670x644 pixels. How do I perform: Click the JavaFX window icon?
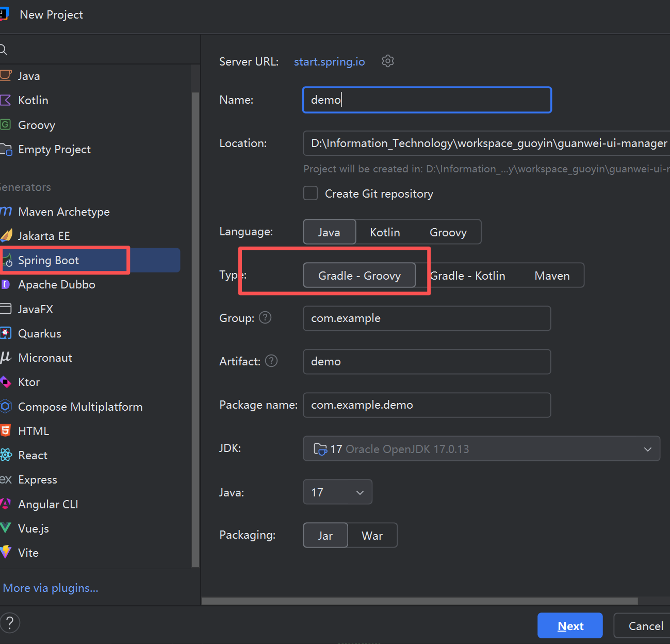coord(6,309)
